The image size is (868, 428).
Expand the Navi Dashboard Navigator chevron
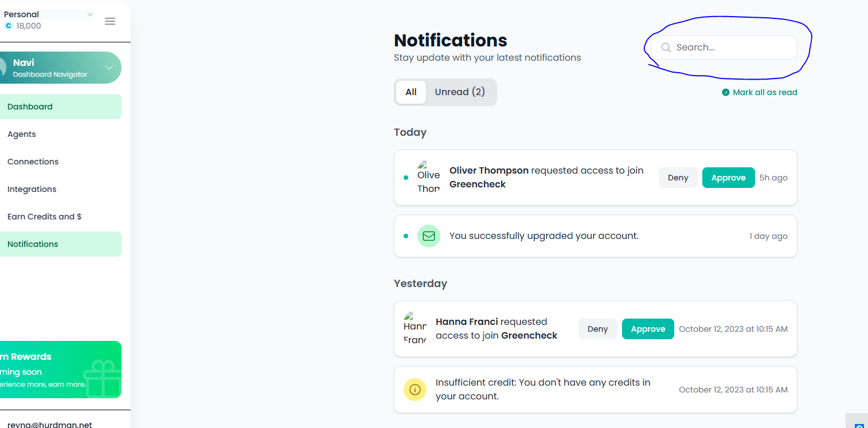[x=109, y=68]
